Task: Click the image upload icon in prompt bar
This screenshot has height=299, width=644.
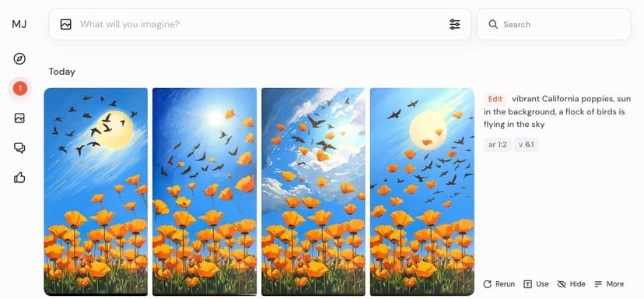Action: (65, 24)
